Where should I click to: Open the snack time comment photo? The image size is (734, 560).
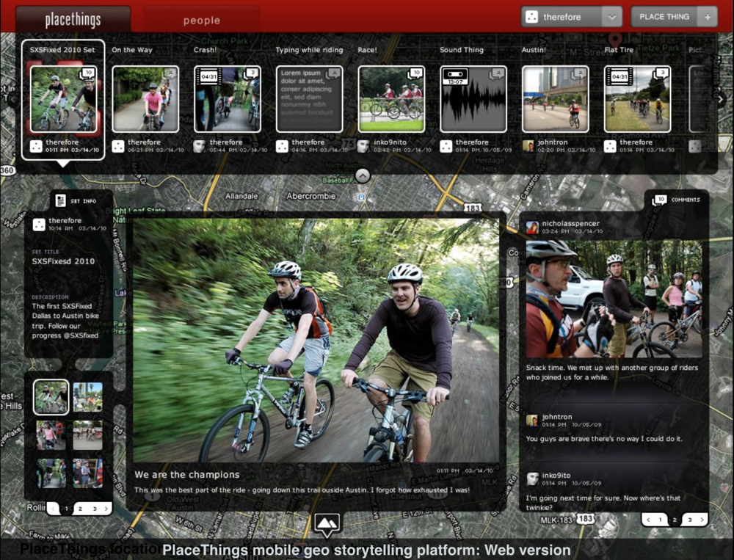pos(614,299)
